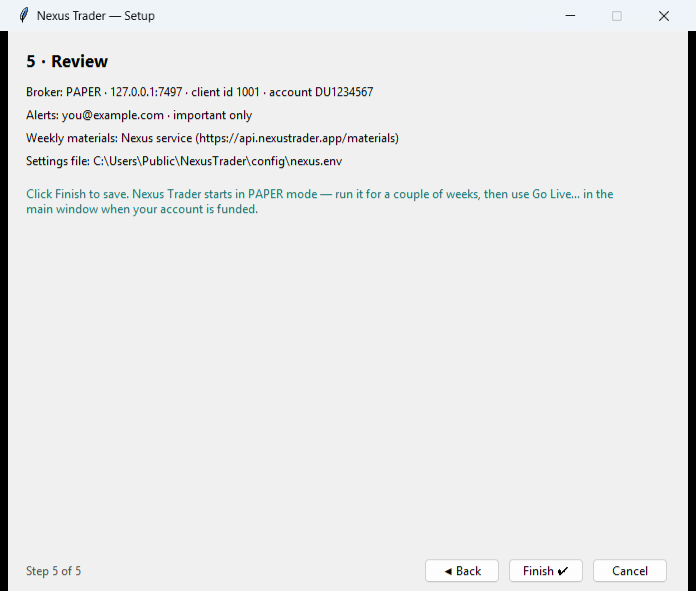Viewport: 696px width, 591px height.
Task: Click the disabled maximize button
Action: 617,16
